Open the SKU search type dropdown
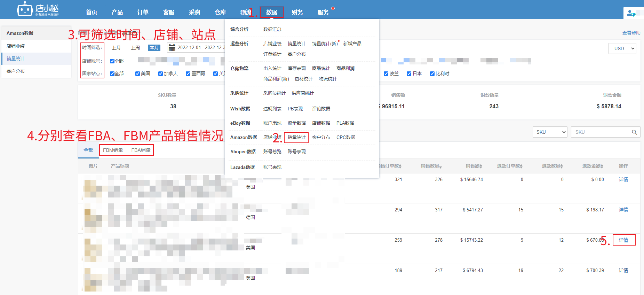 550,132
